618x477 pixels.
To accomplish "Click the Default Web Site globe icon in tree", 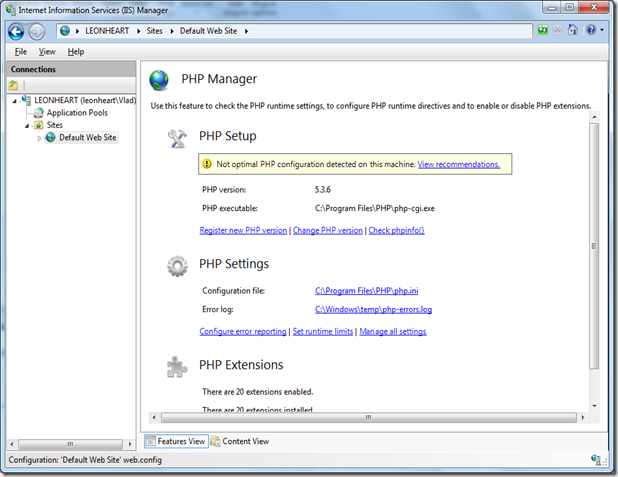I will (50, 138).
